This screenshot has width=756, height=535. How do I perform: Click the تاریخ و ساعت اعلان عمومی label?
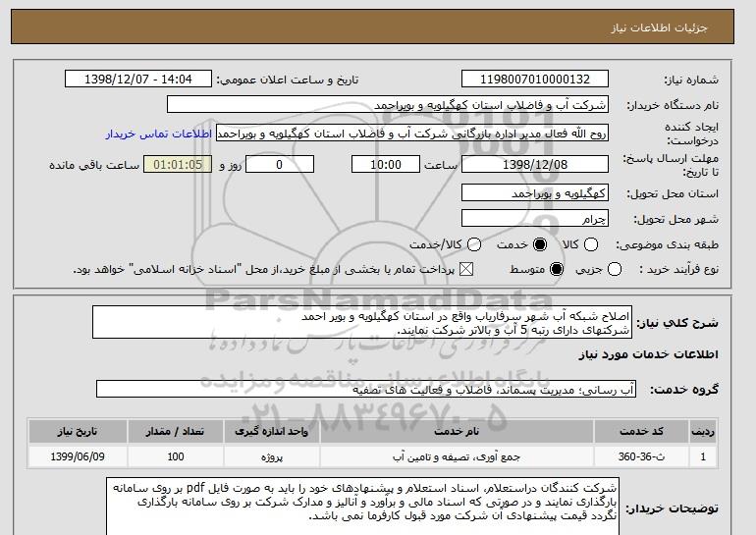click(288, 80)
